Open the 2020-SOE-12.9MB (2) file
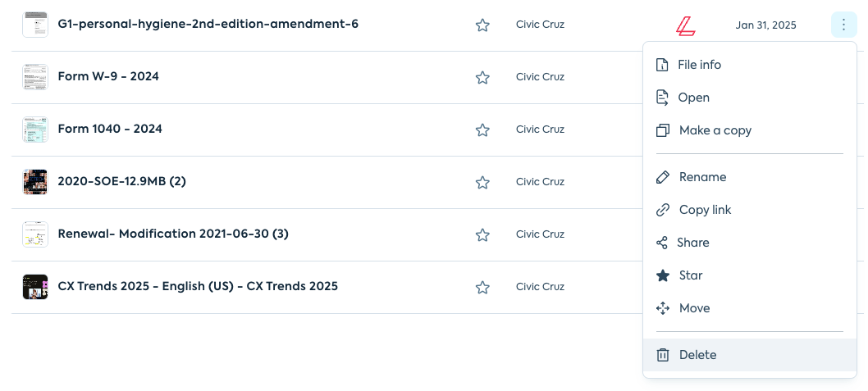The width and height of the screenshot is (868, 391). [121, 181]
